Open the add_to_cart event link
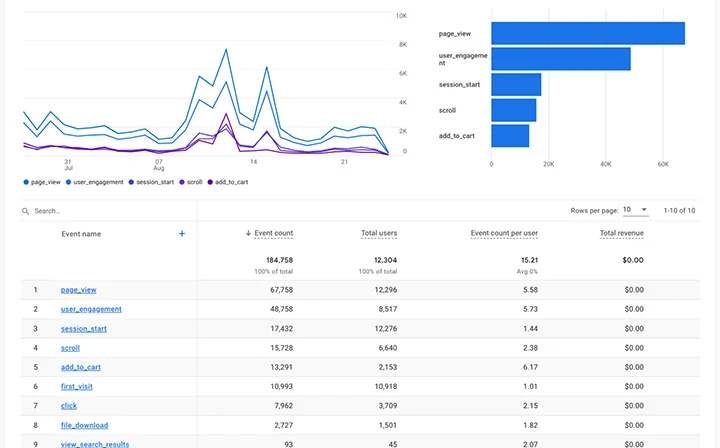The width and height of the screenshot is (720, 448). pyautogui.click(x=80, y=367)
